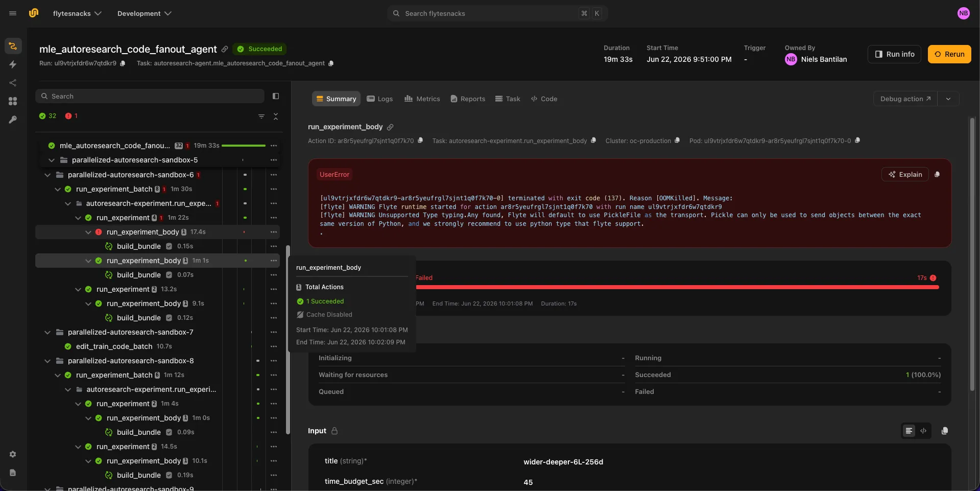Click the NB user avatar

[x=963, y=13]
